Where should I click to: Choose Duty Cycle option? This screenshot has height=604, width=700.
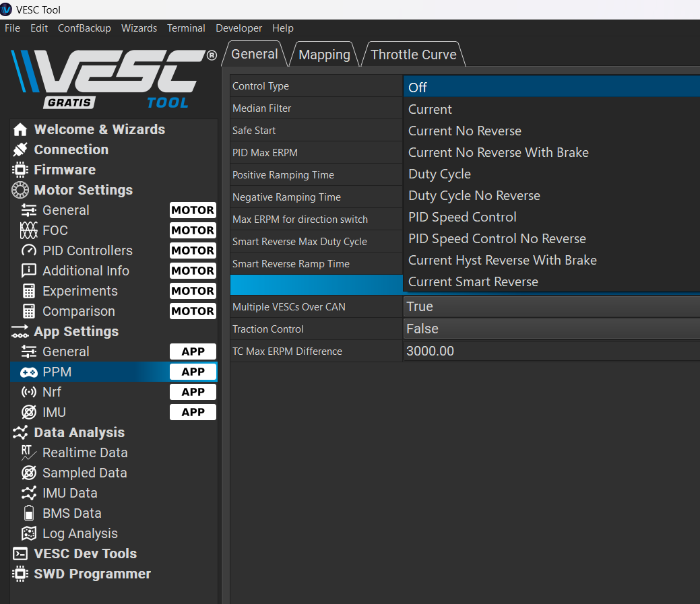(552, 174)
